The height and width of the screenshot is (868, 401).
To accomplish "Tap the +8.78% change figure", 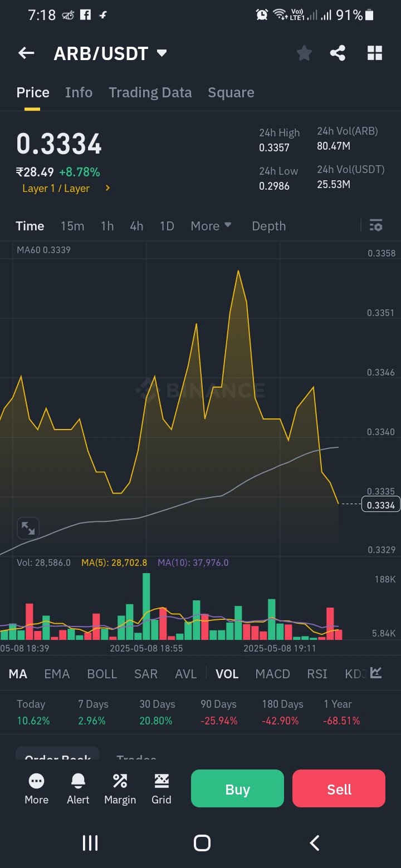I will (80, 172).
